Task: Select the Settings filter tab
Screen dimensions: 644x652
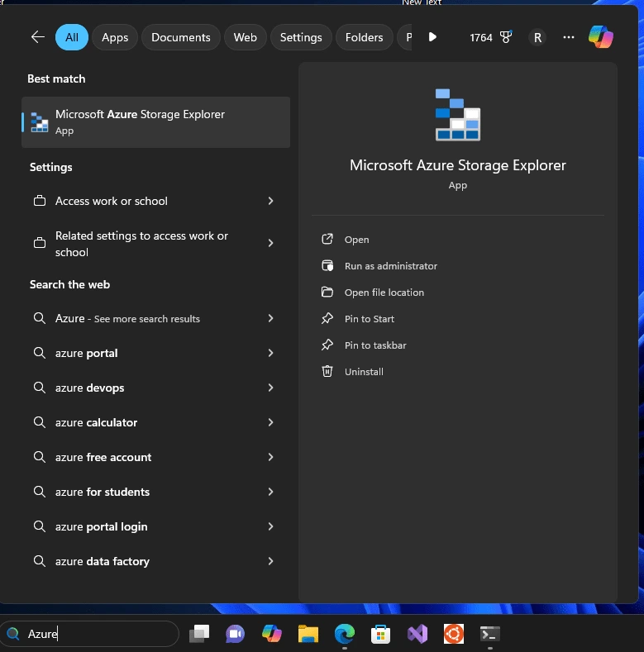Action: click(301, 37)
